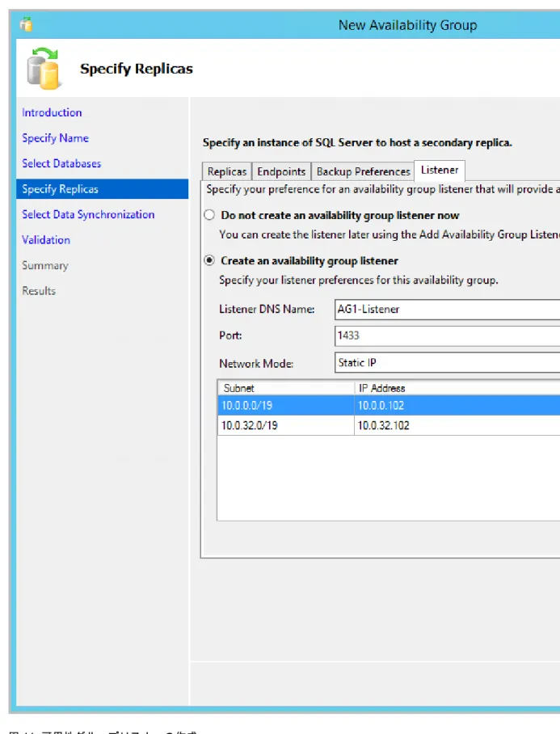Select the IP address cell 10.0.0.102
Viewport: 560px width, 734px height.
[457, 405]
